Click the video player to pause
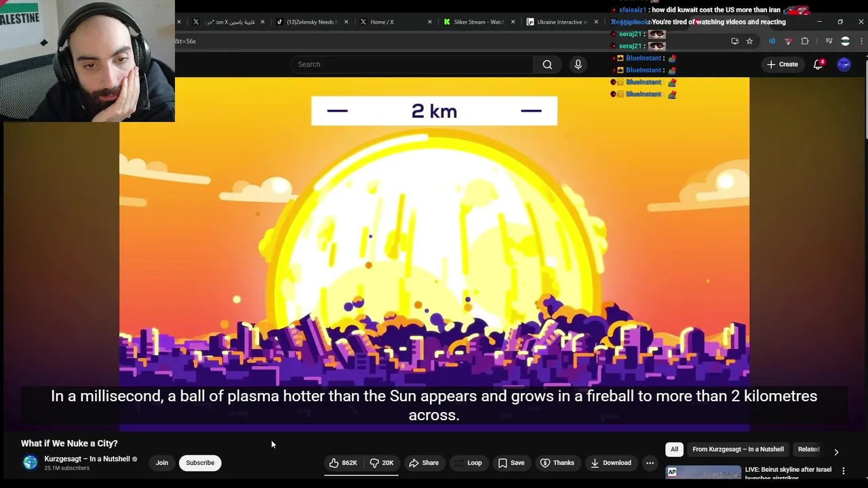Image resolution: width=868 pixels, height=488 pixels. [434, 254]
